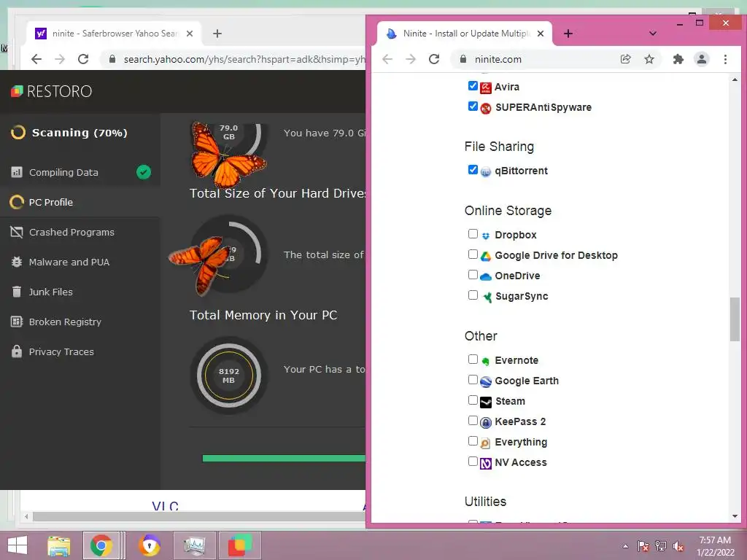Open Chrome's three-dot menu in Ninite window
The width and height of the screenshot is (747, 560).
tap(725, 59)
